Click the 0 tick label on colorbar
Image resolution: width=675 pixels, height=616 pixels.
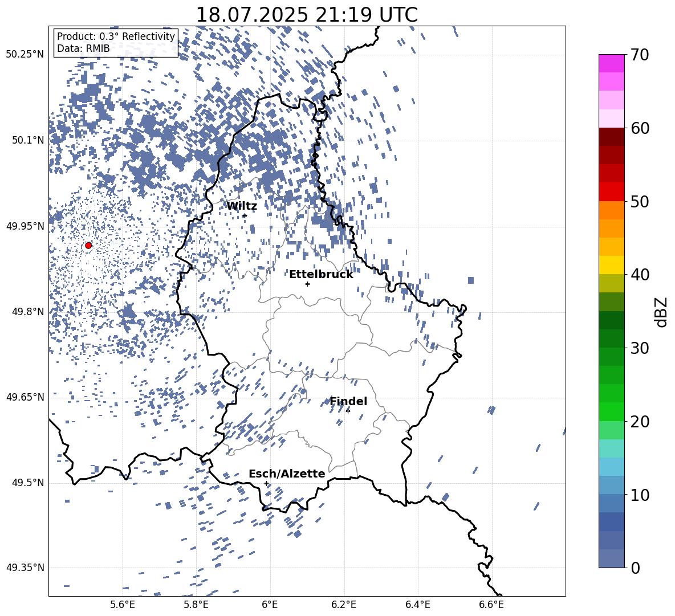point(636,568)
